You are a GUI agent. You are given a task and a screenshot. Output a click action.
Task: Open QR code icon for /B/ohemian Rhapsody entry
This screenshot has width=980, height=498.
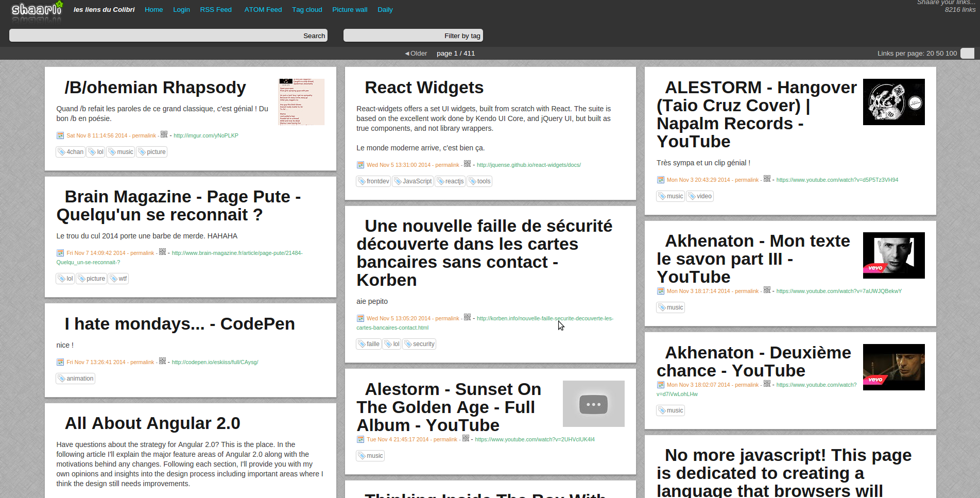point(164,134)
